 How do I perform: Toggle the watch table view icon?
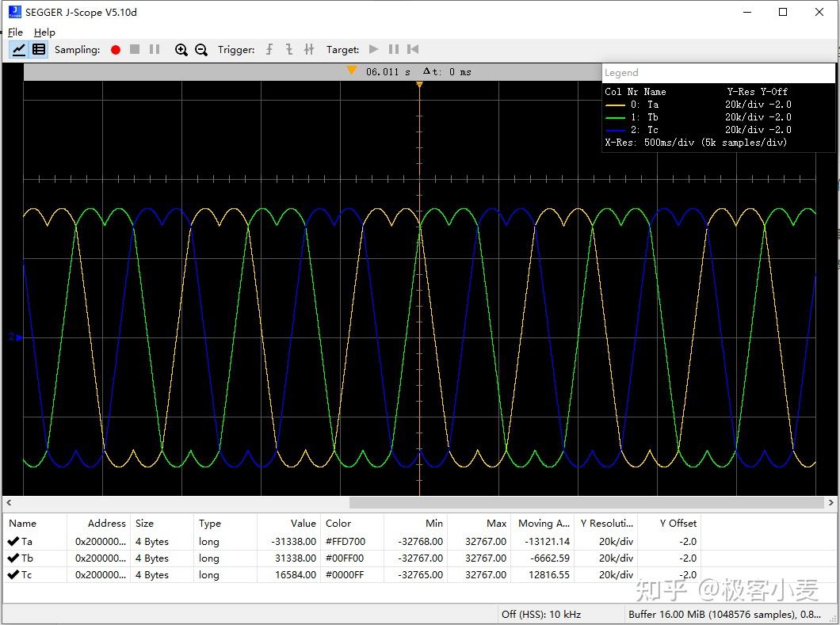38,49
